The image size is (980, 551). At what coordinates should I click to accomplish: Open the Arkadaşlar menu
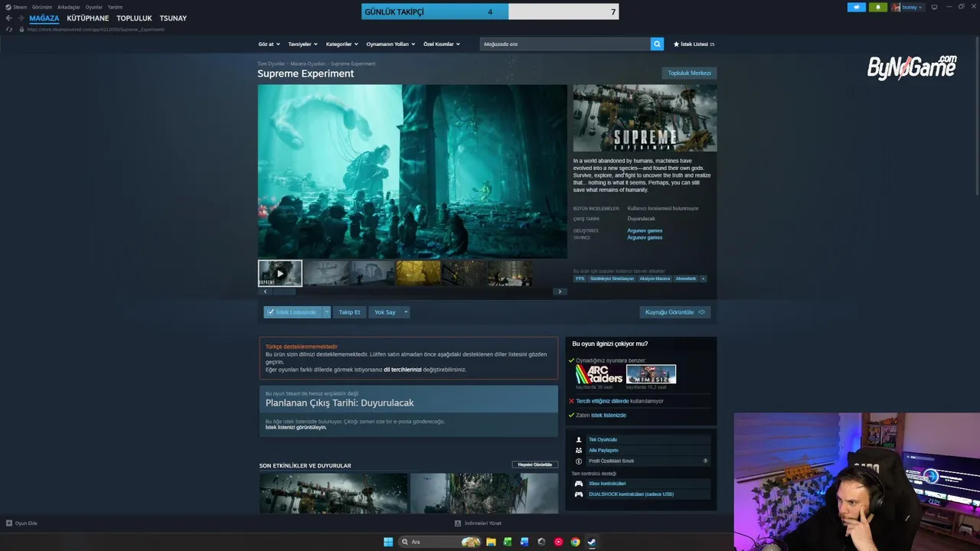click(69, 7)
